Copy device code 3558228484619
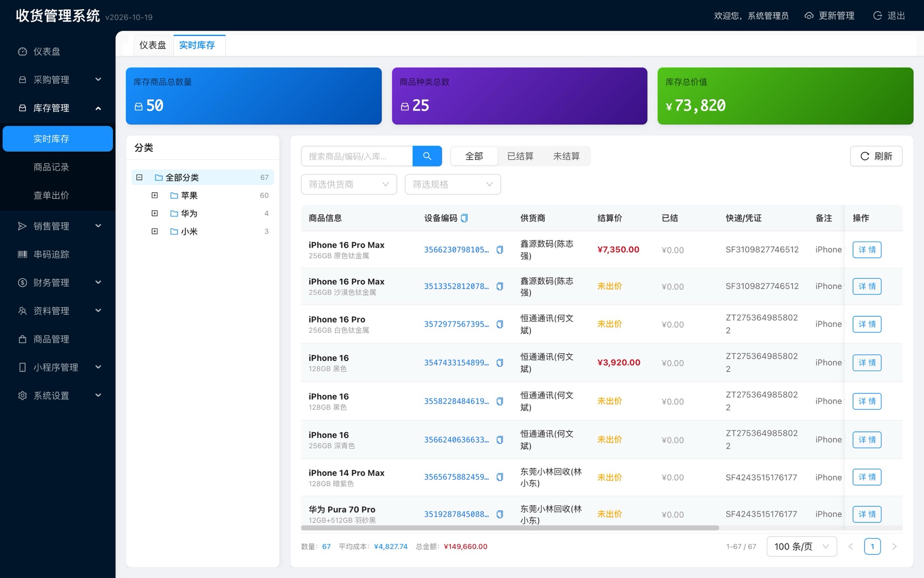 pyautogui.click(x=499, y=401)
